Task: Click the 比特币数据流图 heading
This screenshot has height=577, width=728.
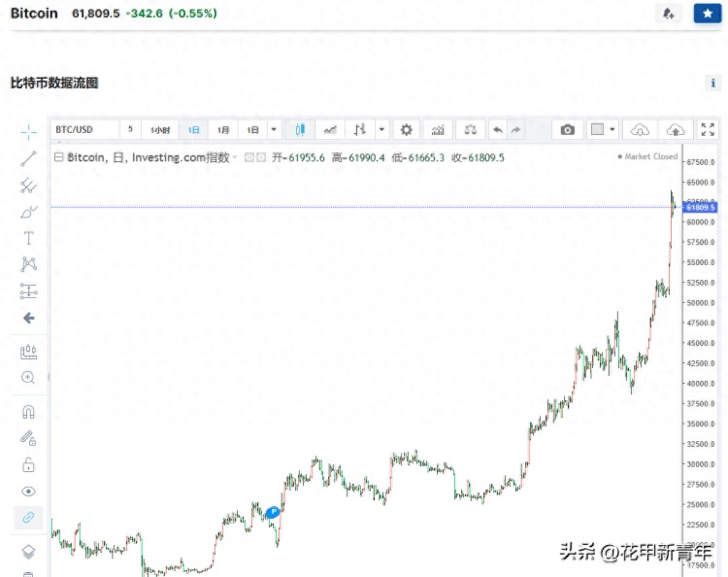Action: 54,84
